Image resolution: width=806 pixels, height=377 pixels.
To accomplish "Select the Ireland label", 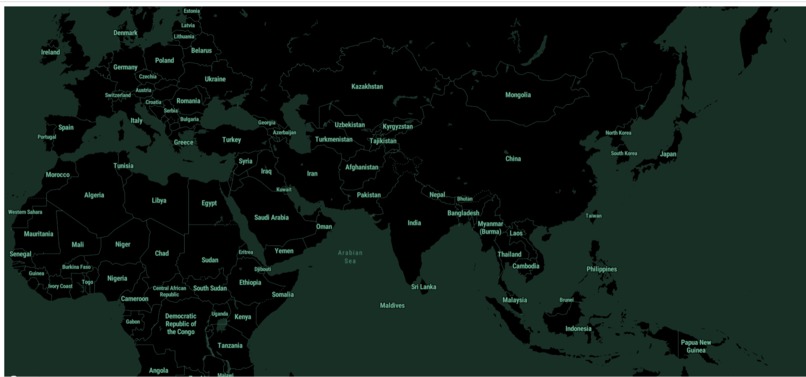I will [x=50, y=52].
